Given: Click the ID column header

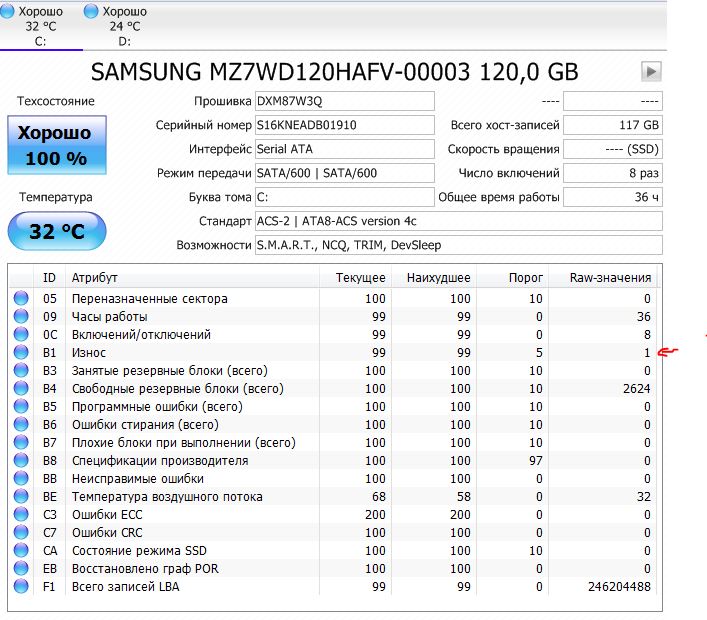Looking at the screenshot, I should (x=49, y=277).
